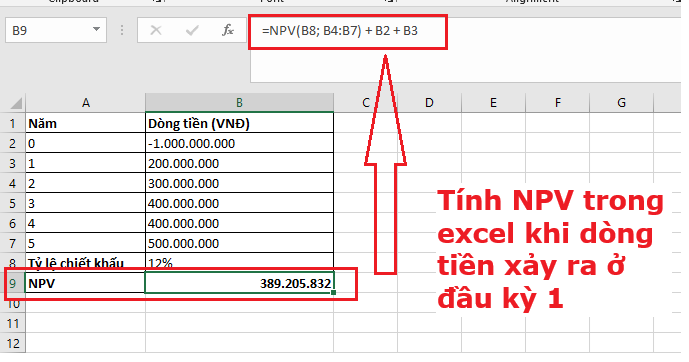Open the Name Box dropdown arrow
Viewport: 689px width, 362px height.
pos(96,30)
